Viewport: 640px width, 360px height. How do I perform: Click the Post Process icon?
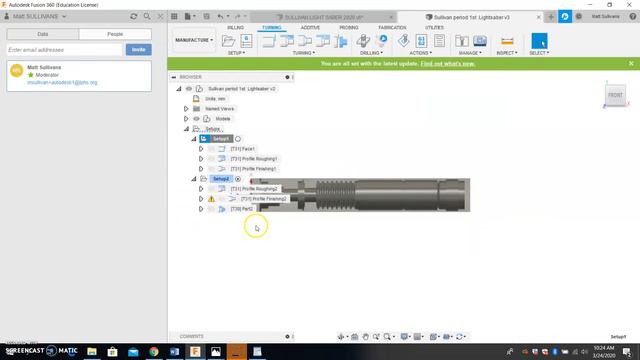pyautogui.click(x=421, y=41)
